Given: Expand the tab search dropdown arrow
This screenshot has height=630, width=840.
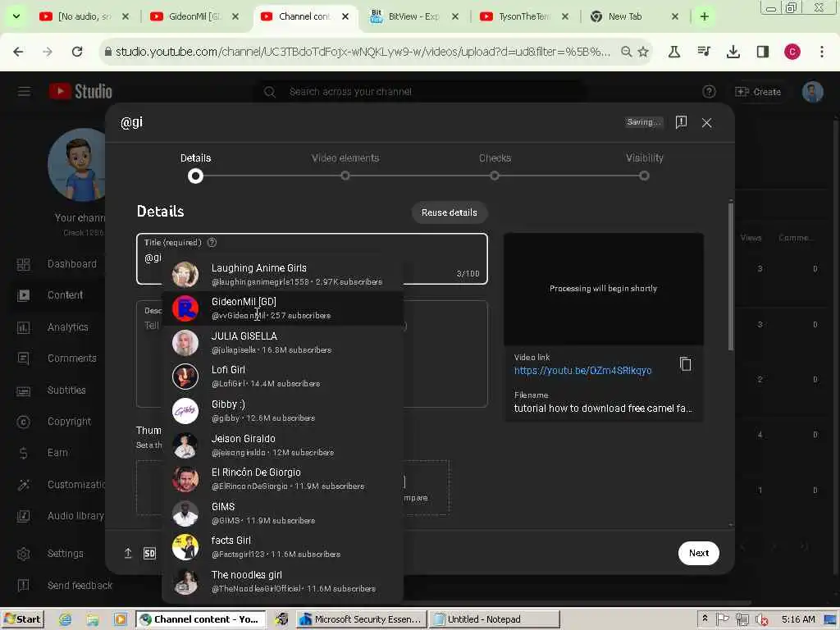Looking at the screenshot, I should [x=16, y=16].
